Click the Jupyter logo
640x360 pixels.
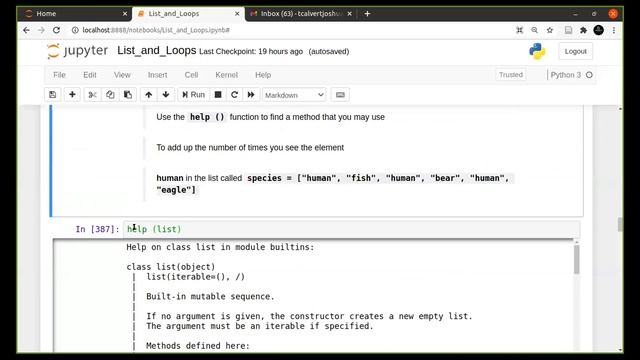(x=78, y=51)
